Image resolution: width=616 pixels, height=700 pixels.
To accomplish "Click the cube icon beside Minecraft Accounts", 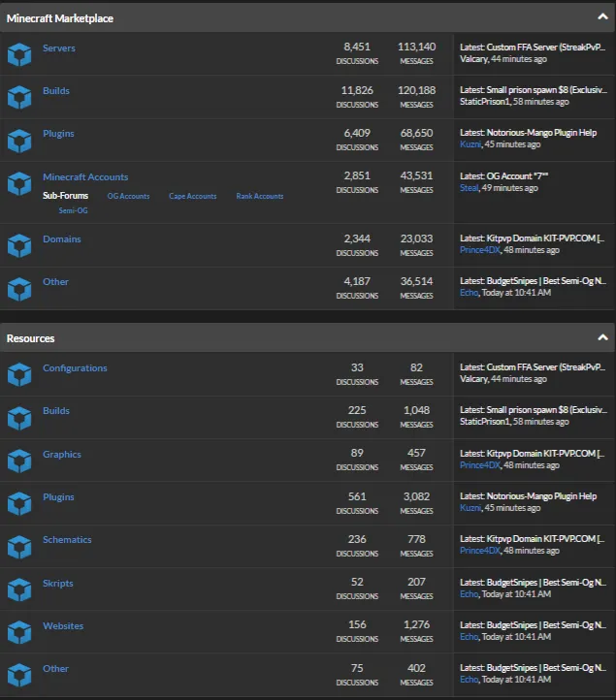I will [19, 183].
